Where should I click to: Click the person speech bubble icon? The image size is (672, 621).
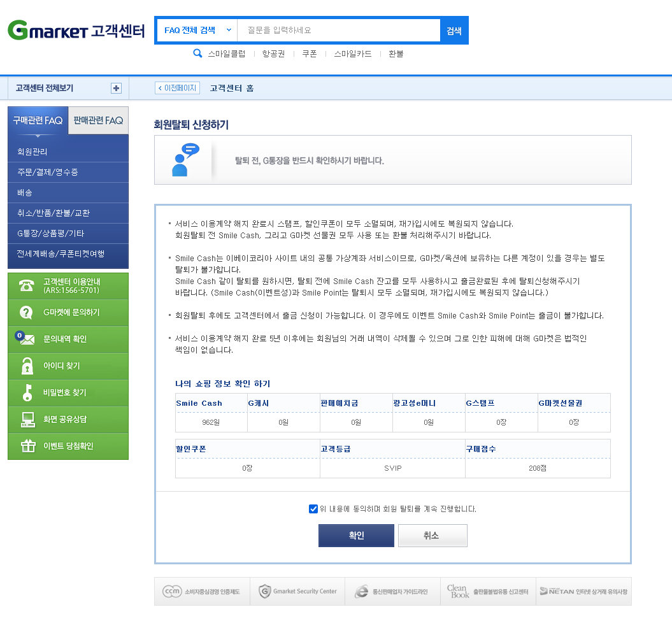[x=185, y=160]
